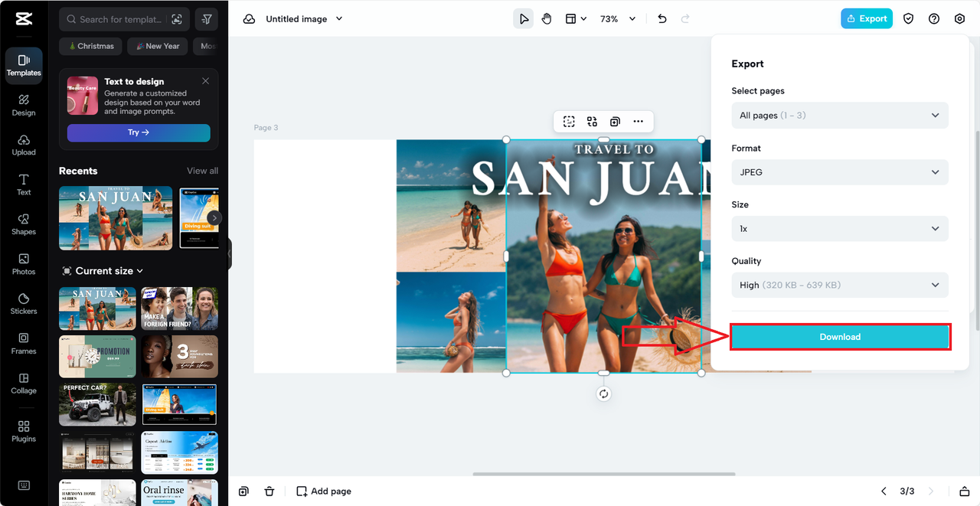Click the Try button

pyautogui.click(x=139, y=132)
